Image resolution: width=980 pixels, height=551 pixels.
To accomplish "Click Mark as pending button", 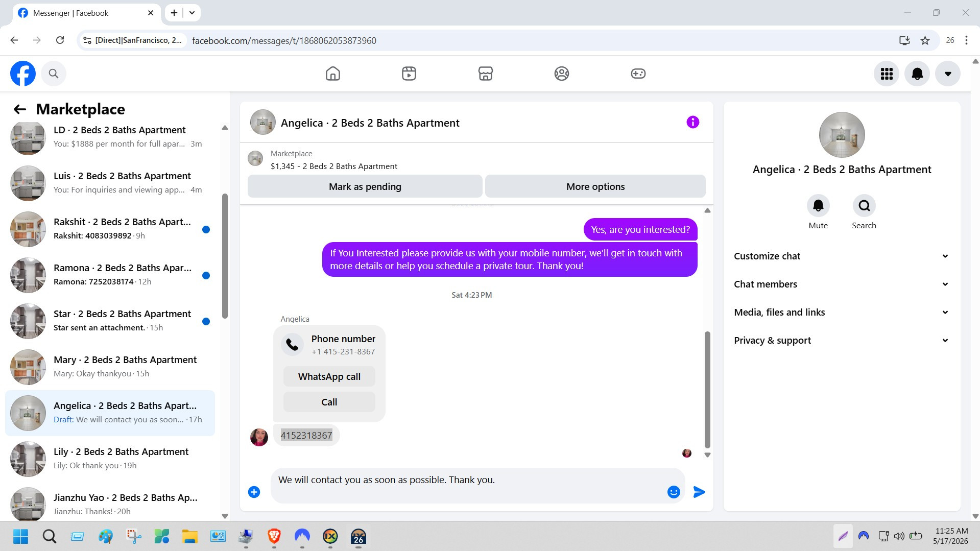I will (365, 186).
